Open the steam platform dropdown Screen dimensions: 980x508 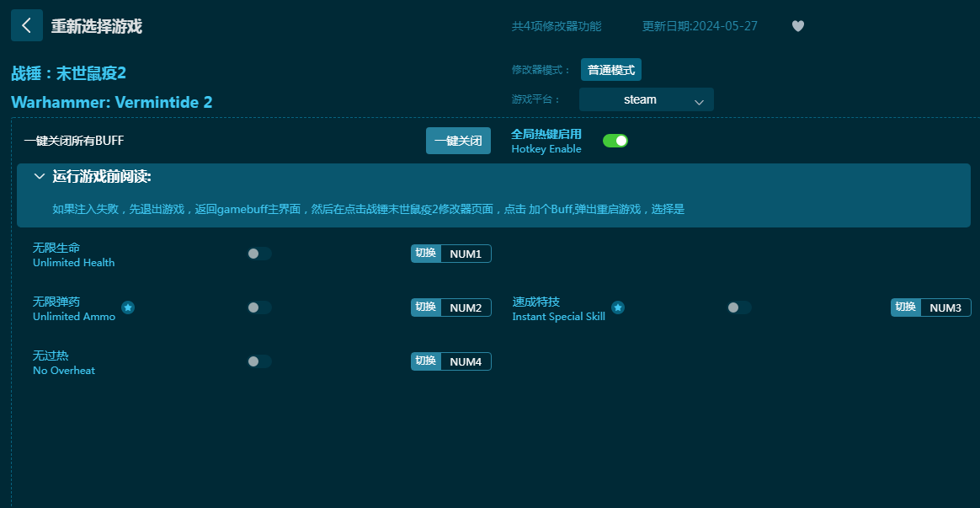click(x=647, y=99)
